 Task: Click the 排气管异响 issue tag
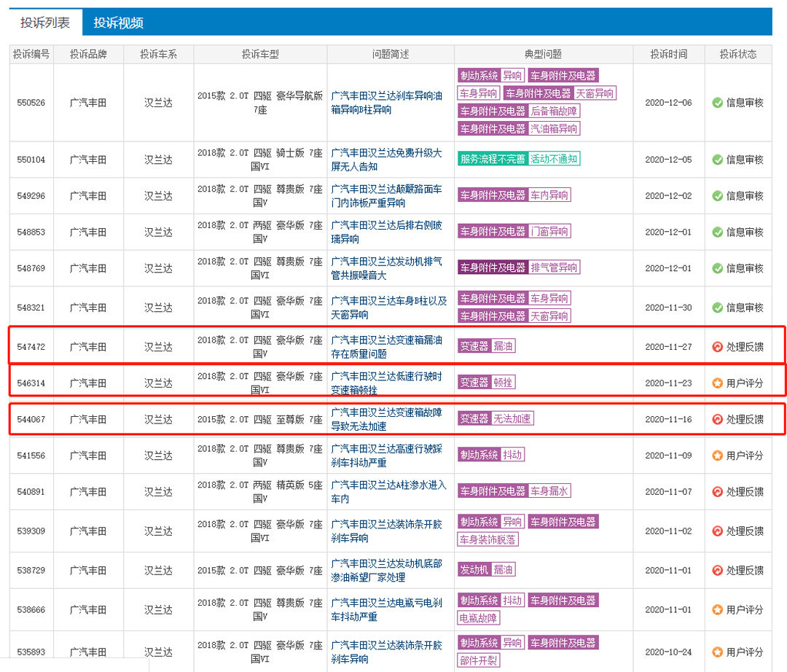[x=554, y=267]
